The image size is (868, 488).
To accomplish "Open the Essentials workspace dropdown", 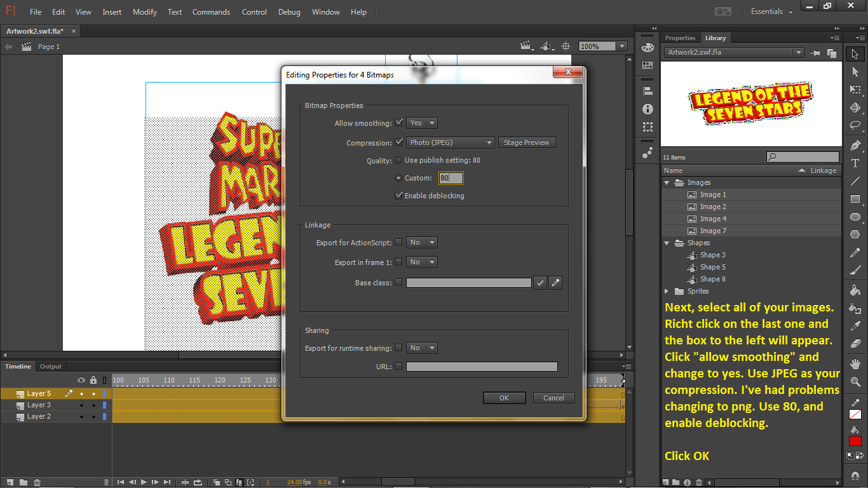I will (772, 12).
